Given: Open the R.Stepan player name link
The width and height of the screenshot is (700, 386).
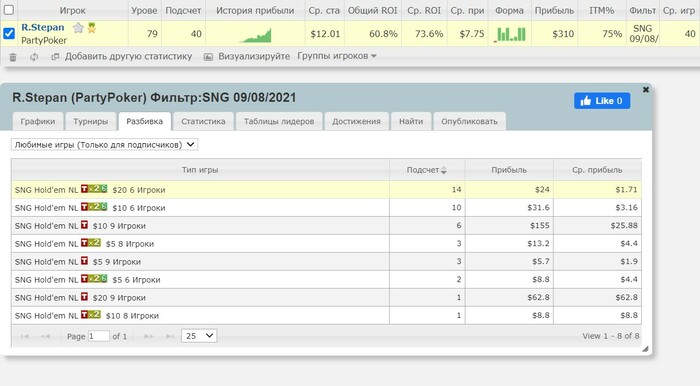Looking at the screenshot, I should click(43, 27).
